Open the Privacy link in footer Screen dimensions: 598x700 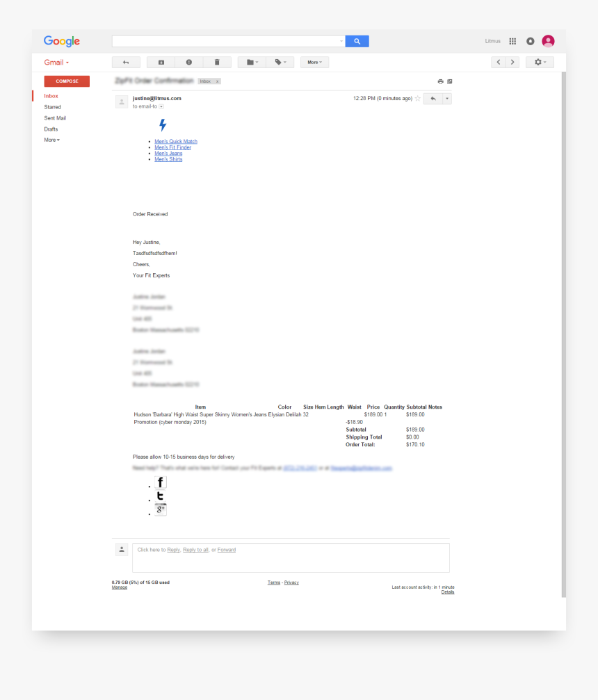click(291, 583)
